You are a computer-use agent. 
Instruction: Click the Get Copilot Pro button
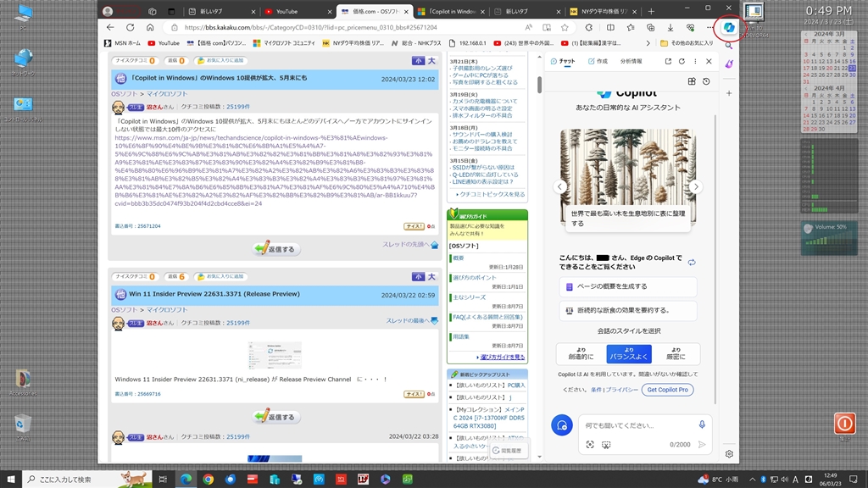[667, 390]
